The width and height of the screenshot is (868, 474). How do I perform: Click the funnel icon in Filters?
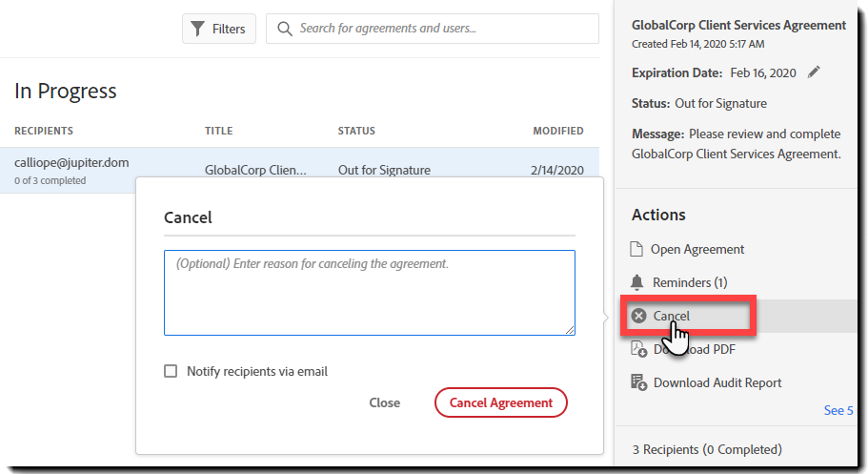point(197,29)
